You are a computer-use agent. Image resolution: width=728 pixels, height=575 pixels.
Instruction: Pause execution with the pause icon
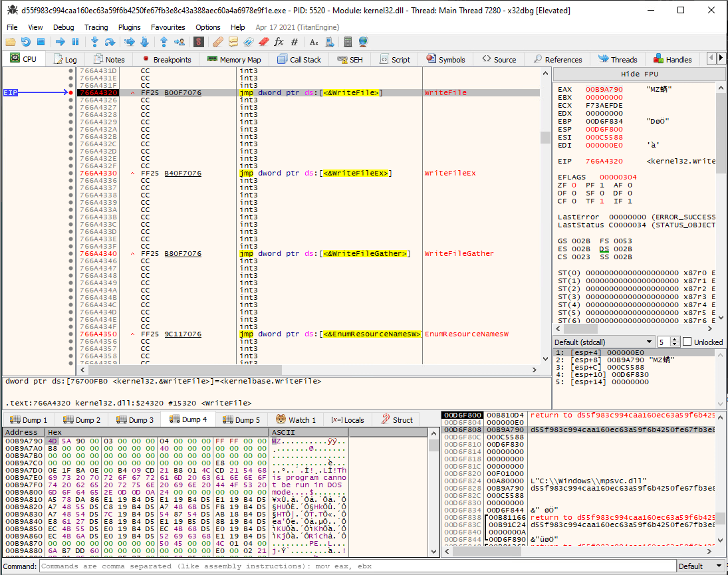pyautogui.click(x=75, y=43)
